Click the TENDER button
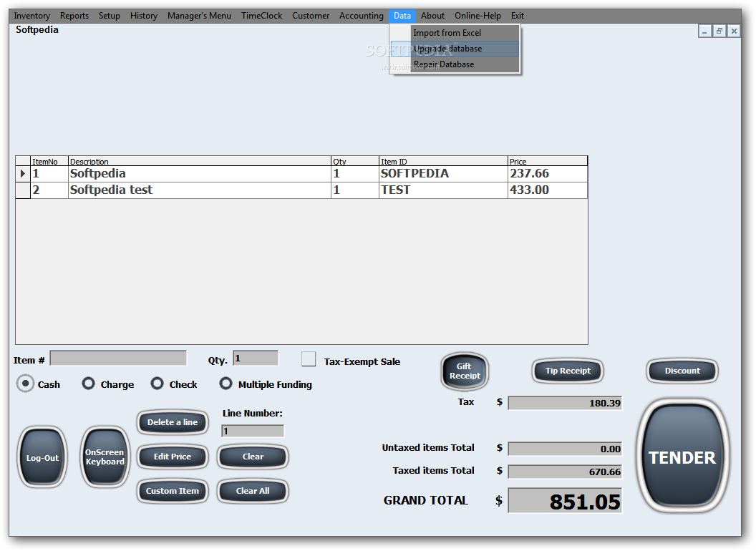The width and height of the screenshot is (756, 551). pyautogui.click(x=682, y=456)
